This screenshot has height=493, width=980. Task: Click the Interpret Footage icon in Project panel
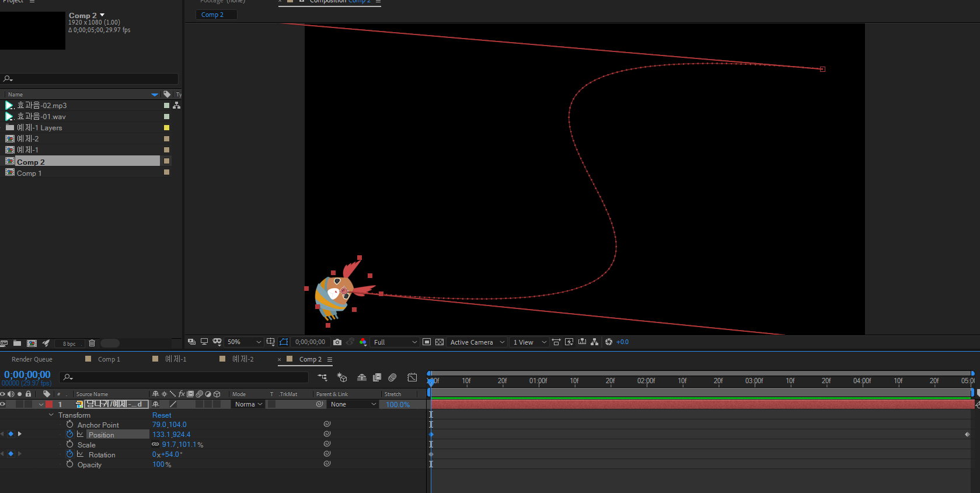point(4,343)
